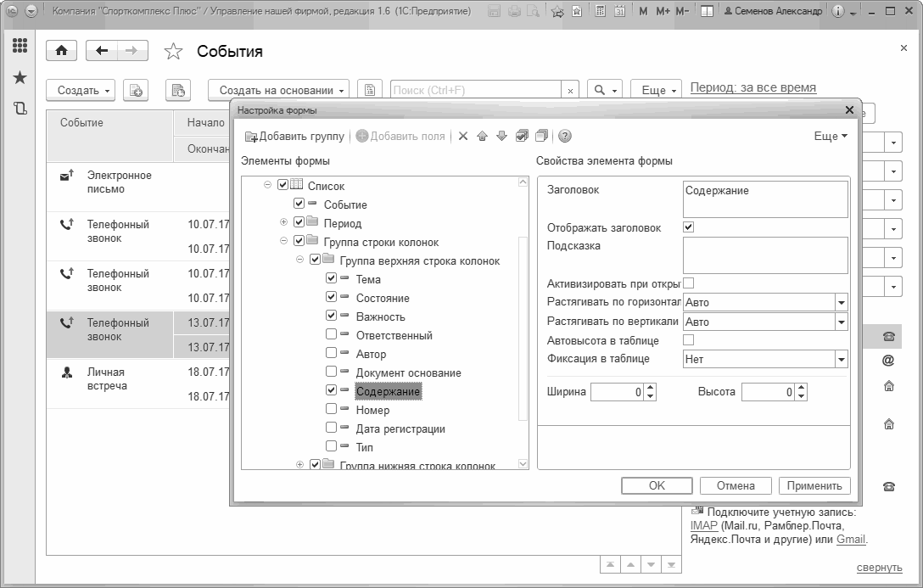Open the sections grid menu icon
Screen dimensions: 923x588
(20, 47)
